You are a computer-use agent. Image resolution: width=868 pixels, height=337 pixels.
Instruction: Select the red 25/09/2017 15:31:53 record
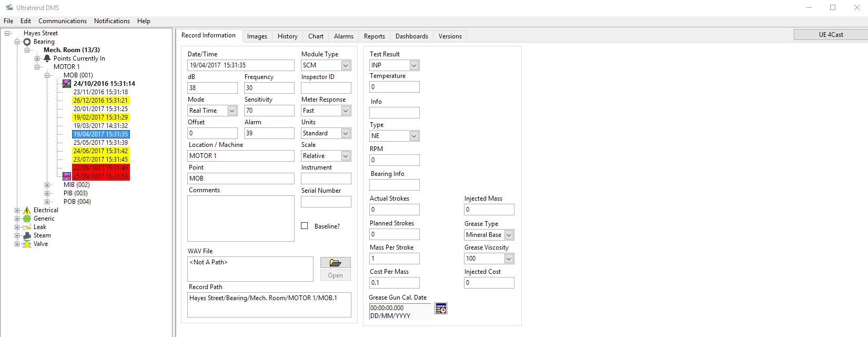point(100,176)
